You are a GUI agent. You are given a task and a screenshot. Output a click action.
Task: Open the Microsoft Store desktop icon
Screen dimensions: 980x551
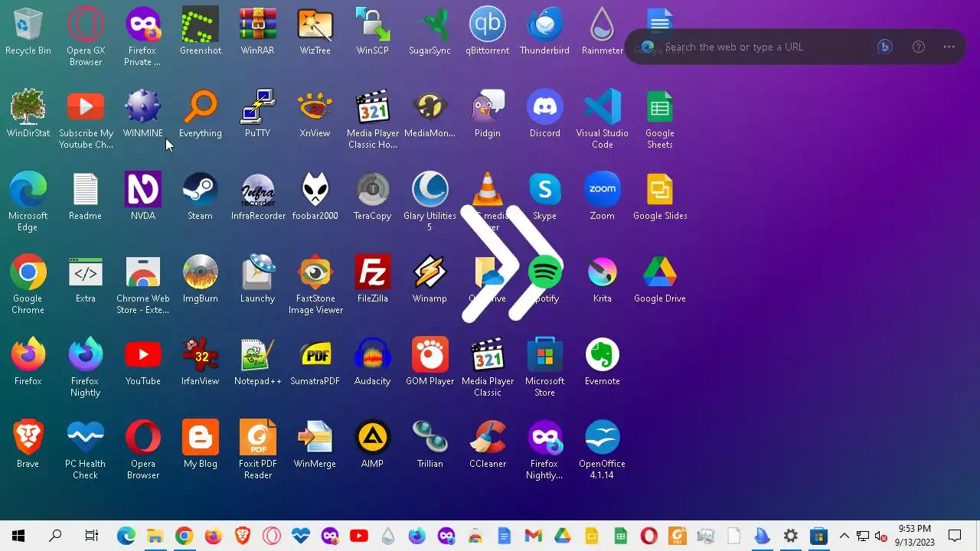coord(545,367)
